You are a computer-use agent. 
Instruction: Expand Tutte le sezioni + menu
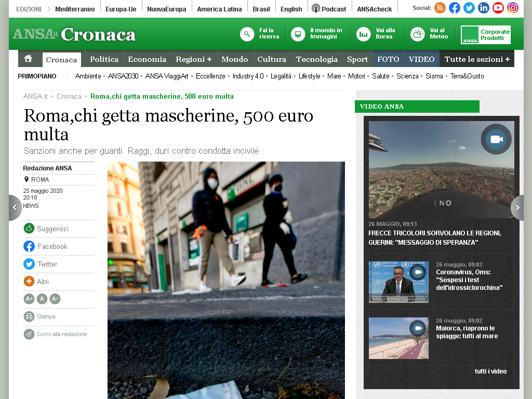[x=477, y=59]
